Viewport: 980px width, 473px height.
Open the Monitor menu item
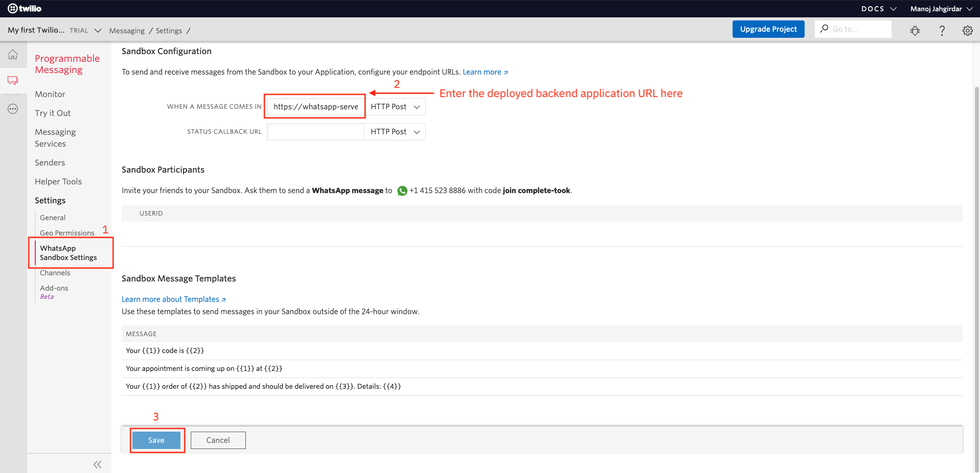[x=50, y=94]
